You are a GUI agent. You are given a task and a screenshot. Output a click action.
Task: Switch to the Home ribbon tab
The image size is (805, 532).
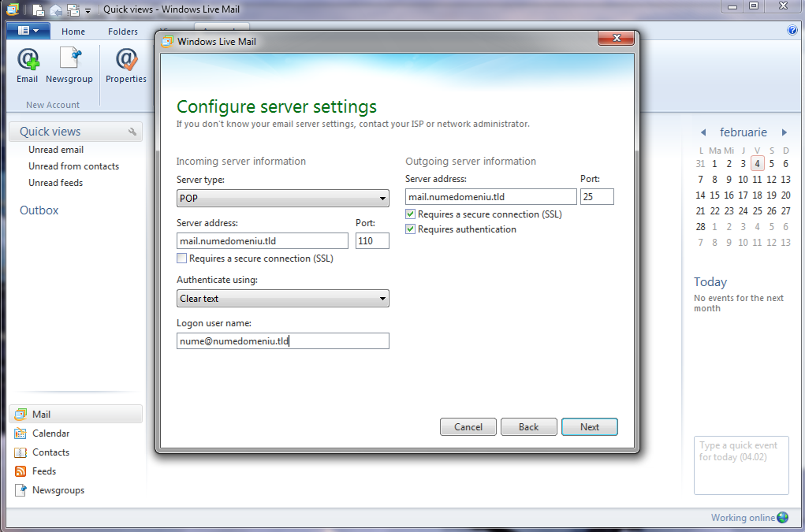[73, 32]
